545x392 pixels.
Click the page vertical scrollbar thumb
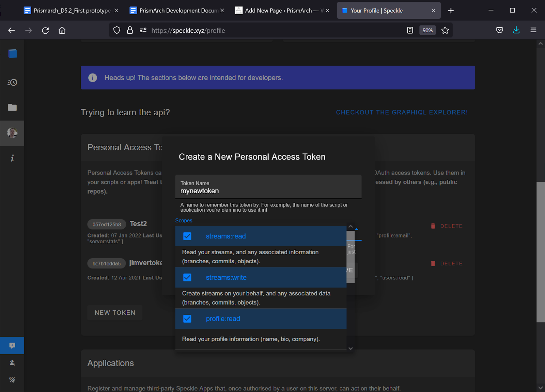pos(541,252)
